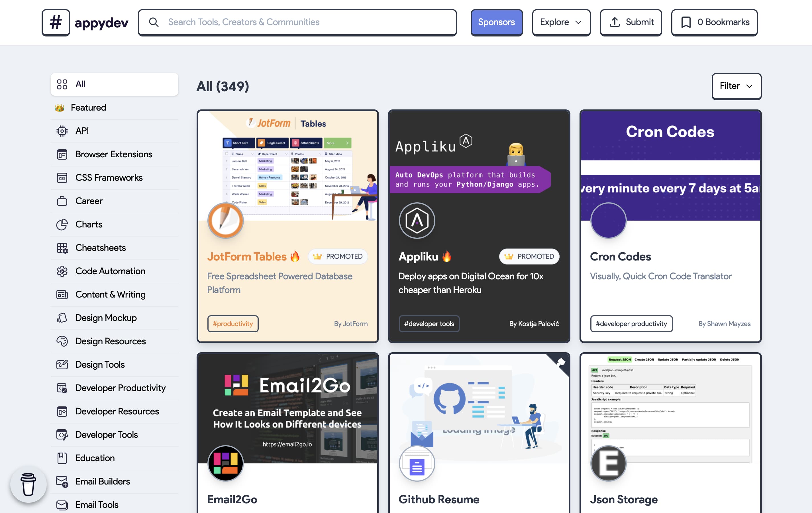Click the Email Builders envelope icon
The image size is (812, 513).
[62, 481]
